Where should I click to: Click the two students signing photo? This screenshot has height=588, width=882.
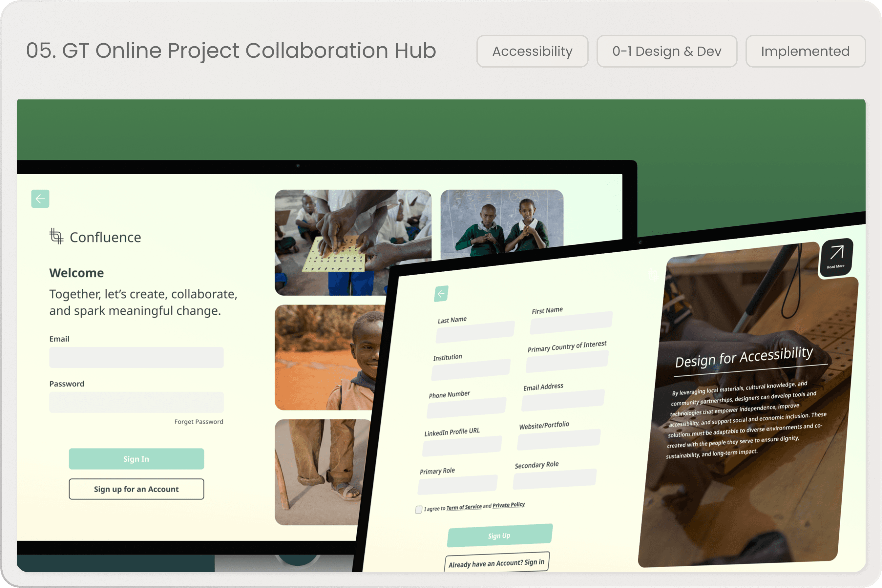pos(502,223)
